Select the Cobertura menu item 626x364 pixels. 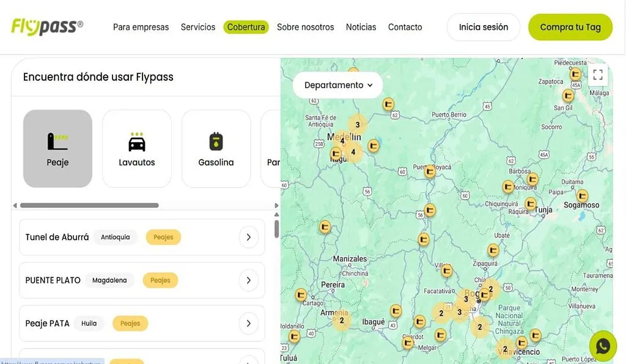246,27
